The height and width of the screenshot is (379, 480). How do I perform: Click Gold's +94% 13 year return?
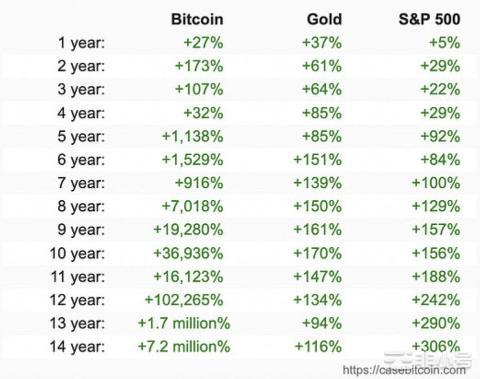tap(322, 323)
